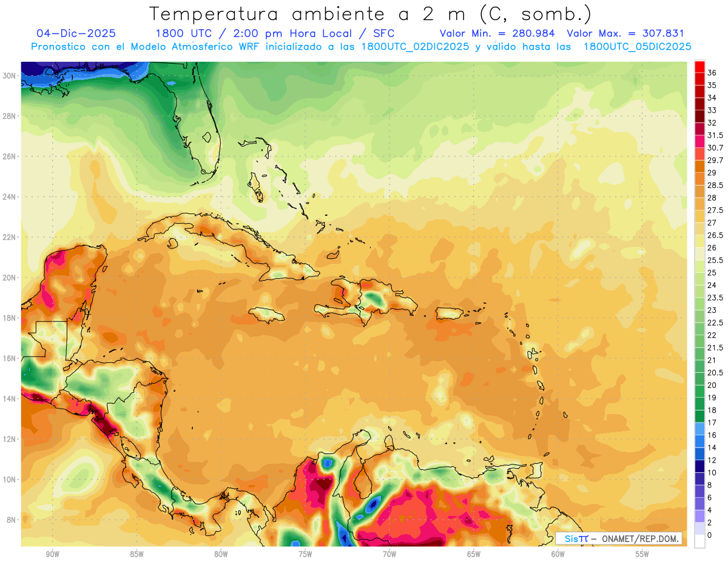This screenshot has width=728, height=562.
Task: Select the legend swatch between 32 and 33
Action: click(699, 116)
